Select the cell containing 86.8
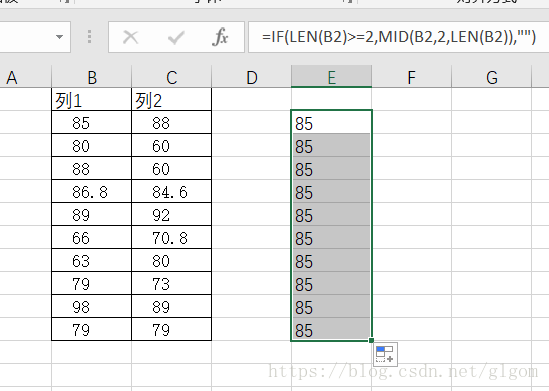Viewport: 549px width, 391px height. click(91, 191)
